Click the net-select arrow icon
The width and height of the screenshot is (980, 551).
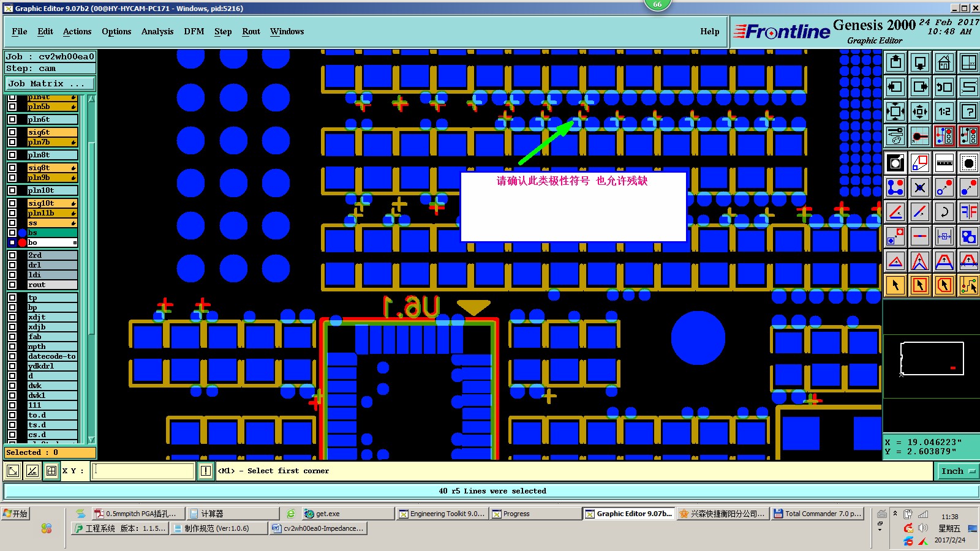coord(969,285)
